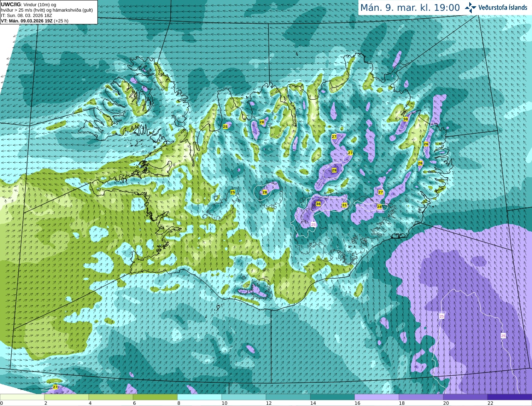Screen dimensions: 532x406
Task: Click the color scale swatch between 20 and 22
Action: point(465,397)
